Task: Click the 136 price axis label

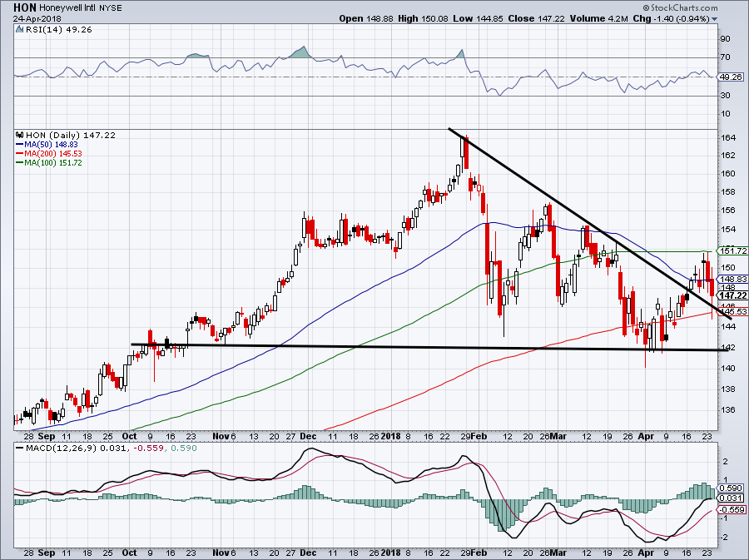Action: 728,410
